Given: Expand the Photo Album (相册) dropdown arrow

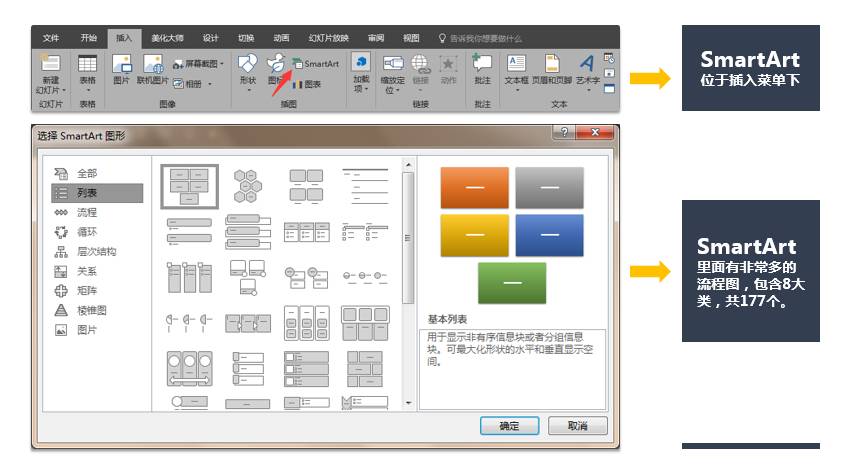Looking at the screenshot, I should [210, 84].
